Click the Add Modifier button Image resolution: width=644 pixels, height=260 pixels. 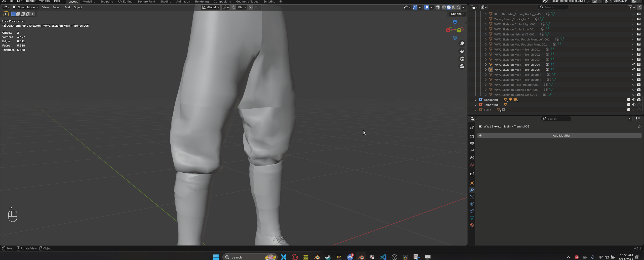click(561, 136)
